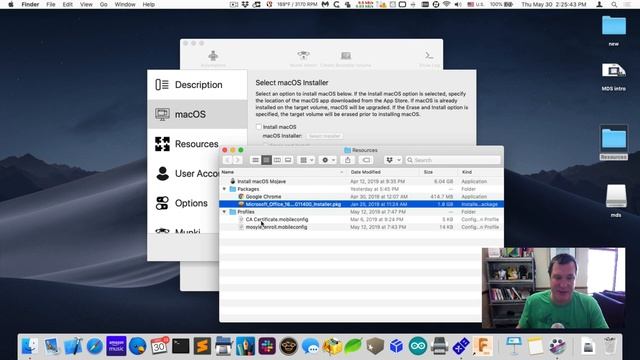Viewport: 640px width, 360px height.
Task: Open the Edit menu
Action: (67, 4)
